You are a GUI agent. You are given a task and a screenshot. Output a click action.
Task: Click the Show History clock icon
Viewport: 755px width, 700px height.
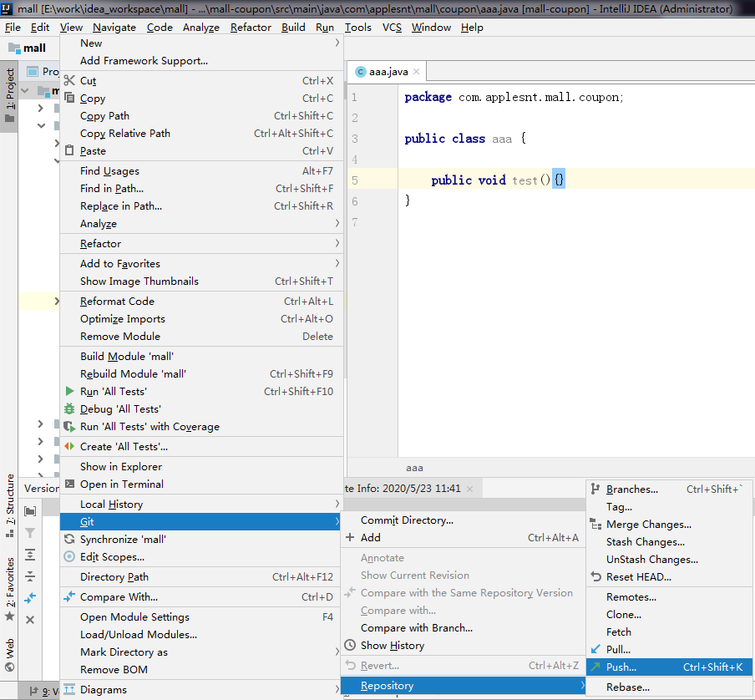pos(350,645)
